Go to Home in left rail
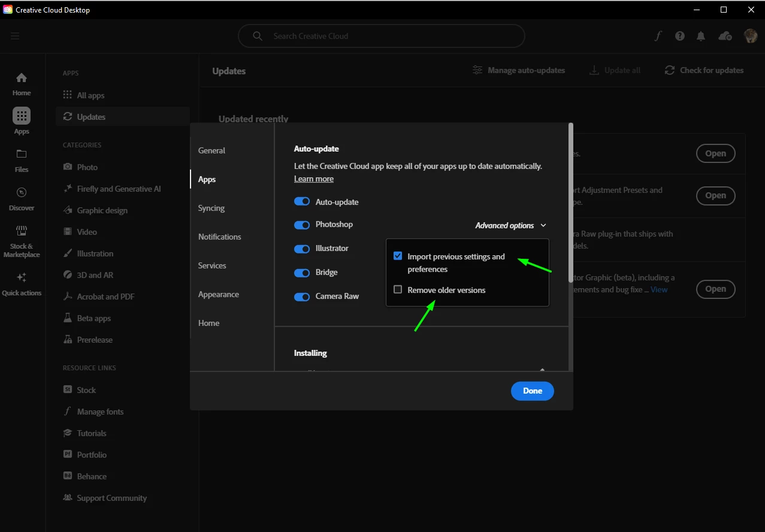765x532 pixels. pos(22,84)
